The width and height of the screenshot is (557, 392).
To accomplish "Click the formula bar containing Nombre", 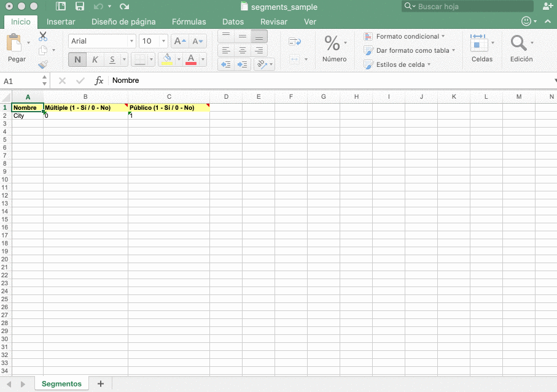I will pos(330,80).
